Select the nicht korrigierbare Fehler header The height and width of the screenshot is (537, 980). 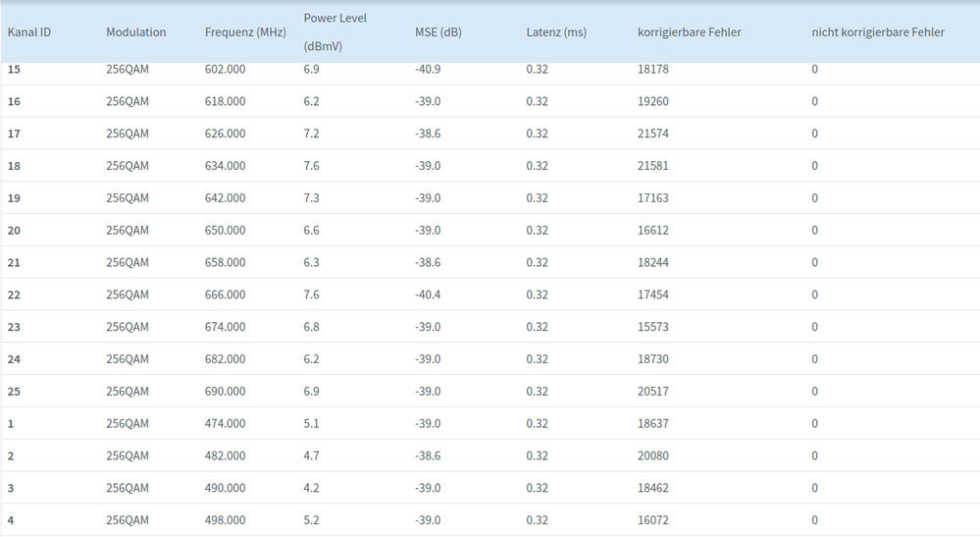878,32
